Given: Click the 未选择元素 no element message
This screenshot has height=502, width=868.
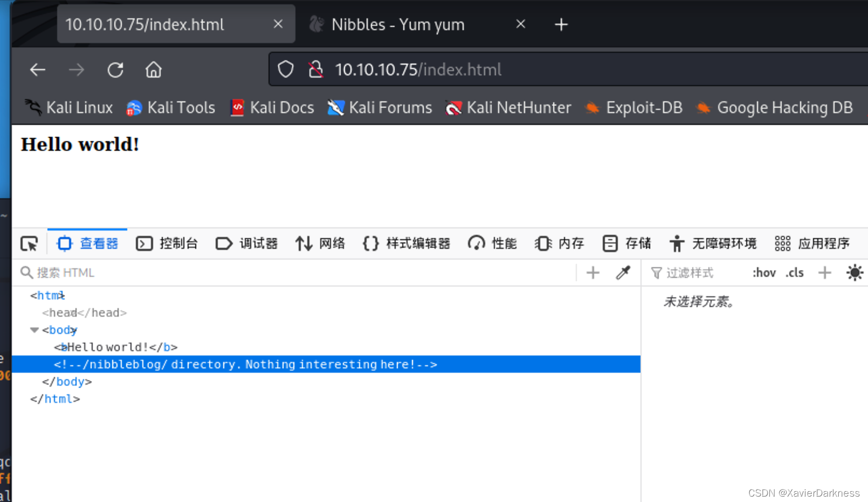Looking at the screenshot, I should coord(699,302).
